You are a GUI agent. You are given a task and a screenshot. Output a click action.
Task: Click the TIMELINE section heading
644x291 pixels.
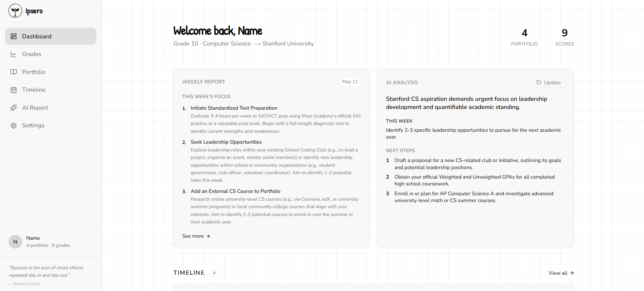click(189, 273)
